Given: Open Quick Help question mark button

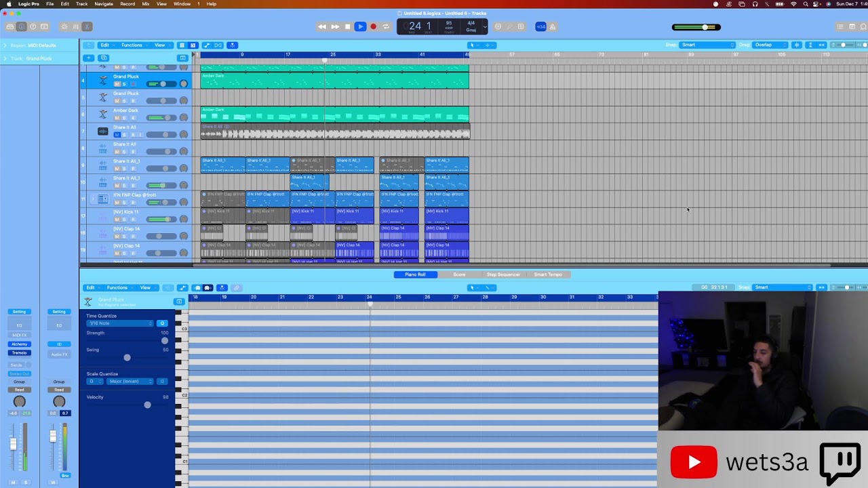Looking at the screenshot, I should click(33, 27).
